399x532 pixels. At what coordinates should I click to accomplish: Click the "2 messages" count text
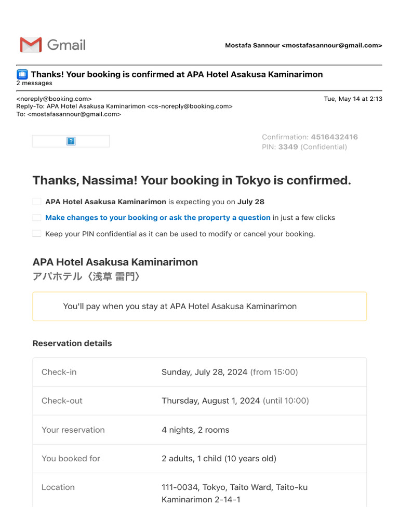pyautogui.click(x=34, y=83)
